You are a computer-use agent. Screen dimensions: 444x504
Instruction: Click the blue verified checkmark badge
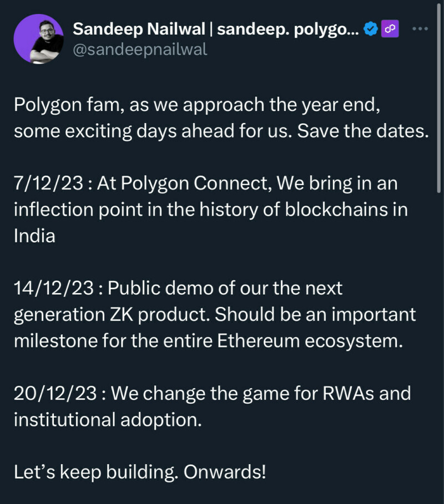click(x=371, y=29)
